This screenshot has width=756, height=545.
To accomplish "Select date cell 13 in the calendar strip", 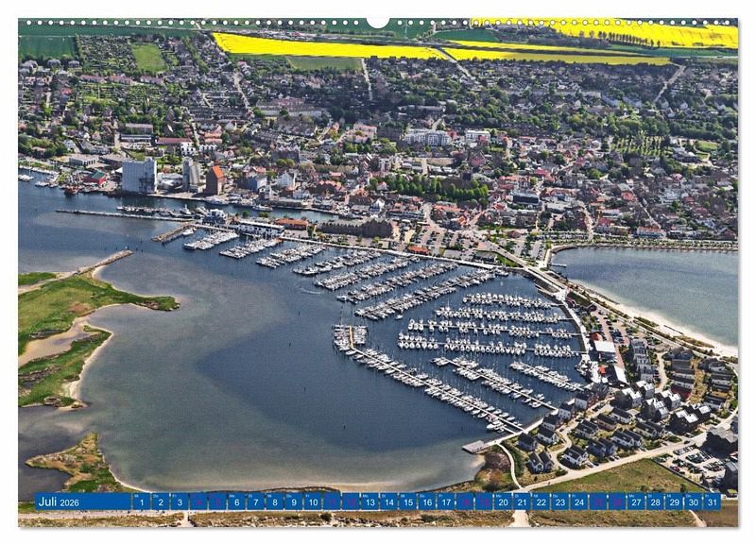I will pyautogui.click(x=369, y=502).
